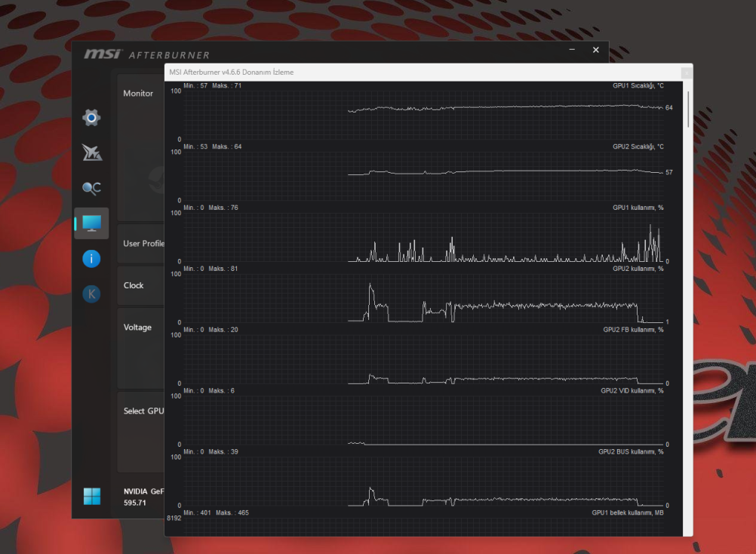Open the blue info icon

pyautogui.click(x=91, y=259)
